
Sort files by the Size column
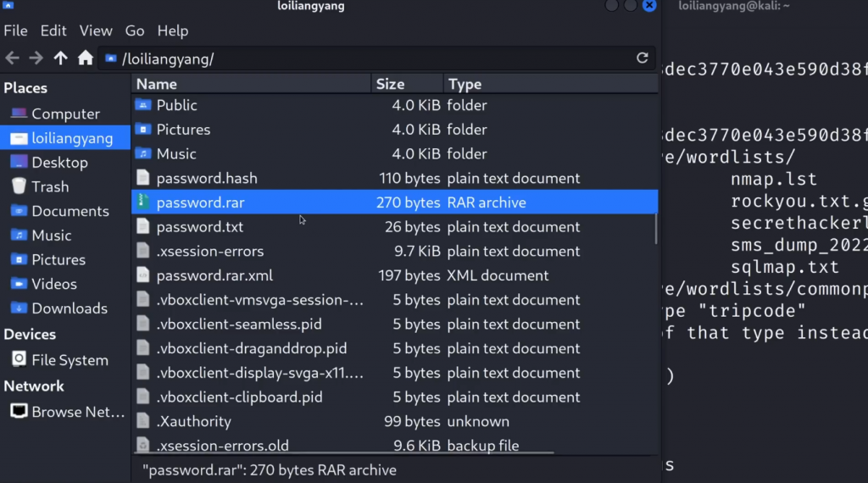point(407,84)
